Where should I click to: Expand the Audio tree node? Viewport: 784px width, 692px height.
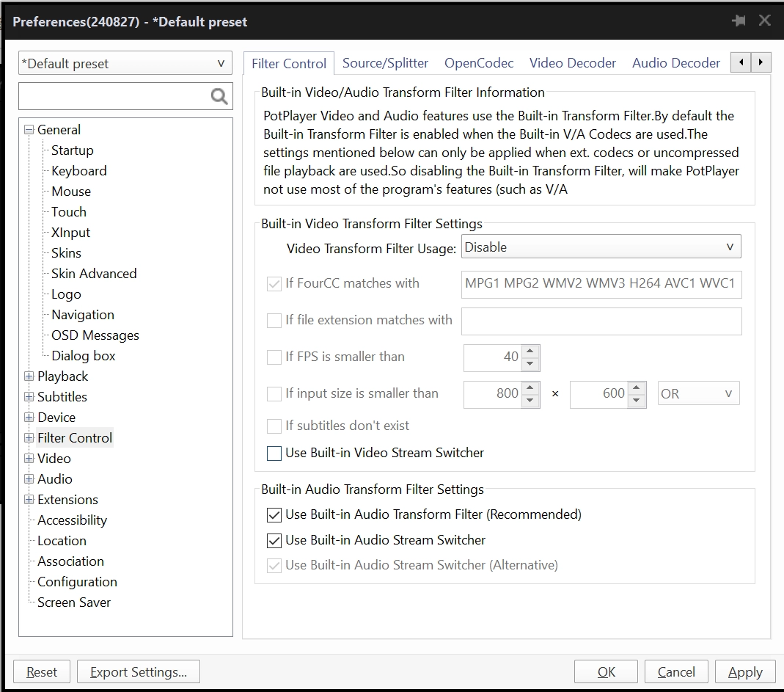coord(29,479)
